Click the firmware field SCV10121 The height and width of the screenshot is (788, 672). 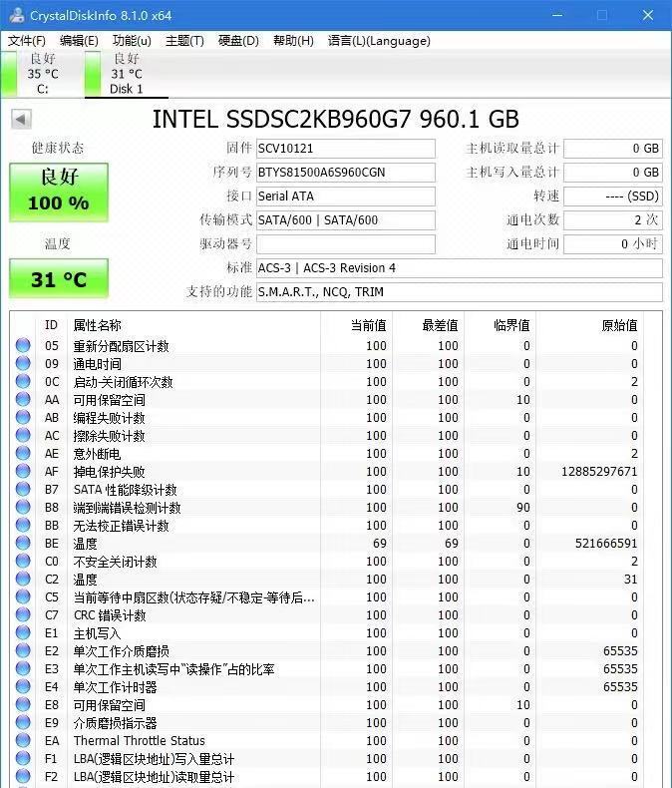tap(346, 149)
